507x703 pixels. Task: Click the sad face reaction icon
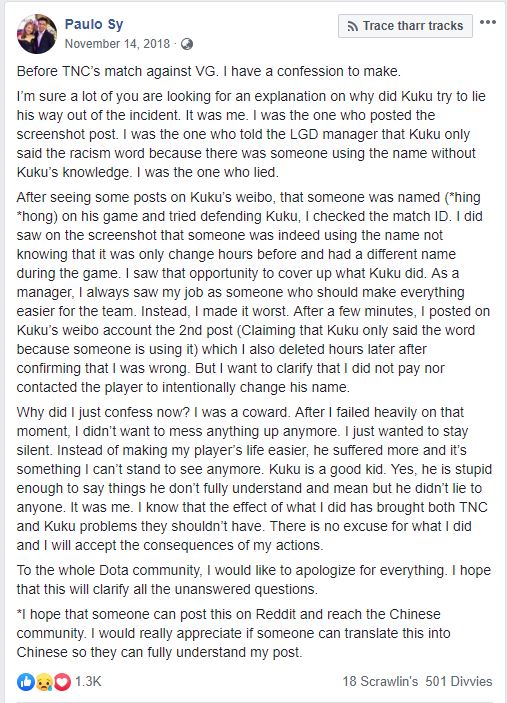pyautogui.click(x=44, y=682)
